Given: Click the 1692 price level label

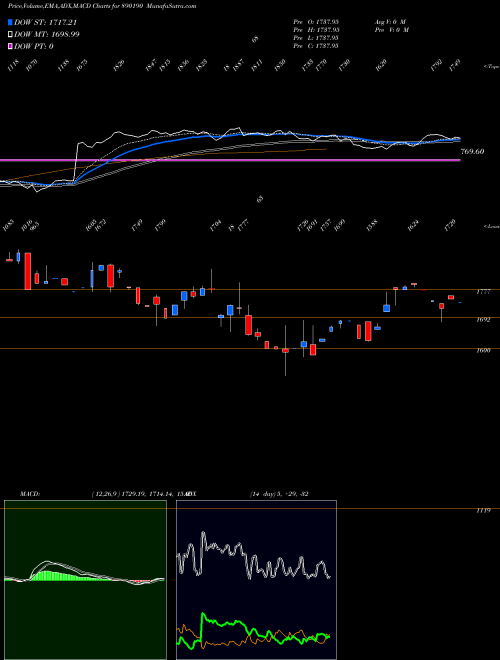Looking at the screenshot, I should point(483,320).
